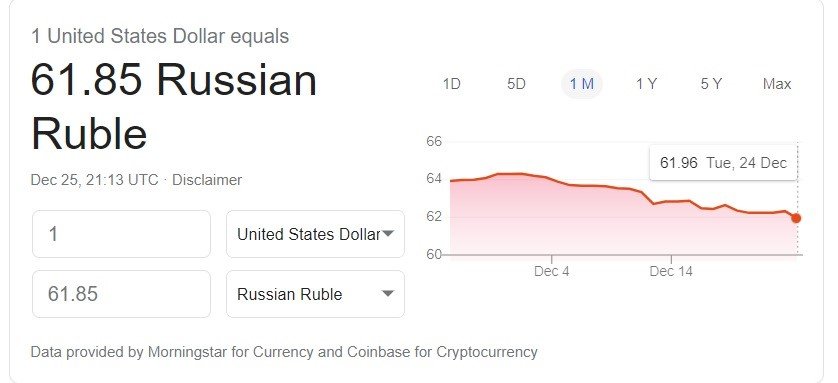
Task: Select the 1 M time range tab
Action: coord(581,84)
